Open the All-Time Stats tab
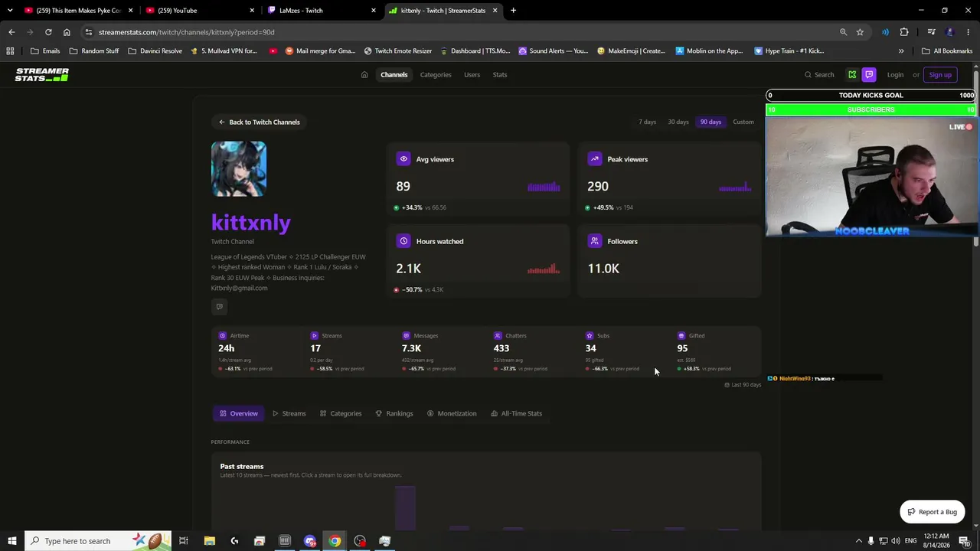This screenshot has width=980, height=551. [x=517, y=413]
